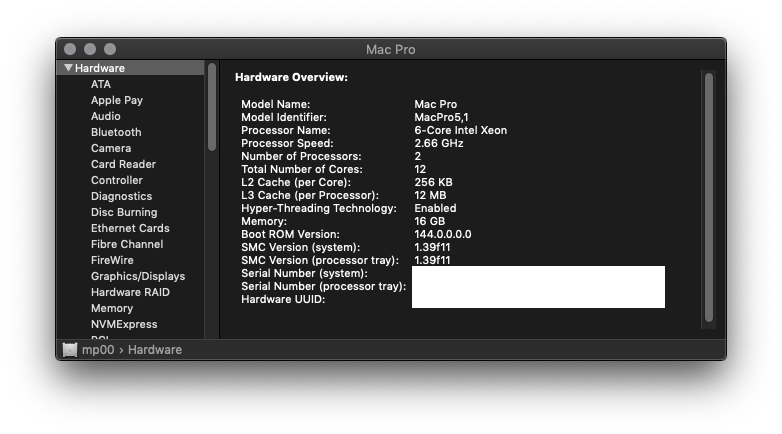The image size is (782, 434).
Task: Collapse the Hardware disclosure triangle
Action: coord(68,68)
